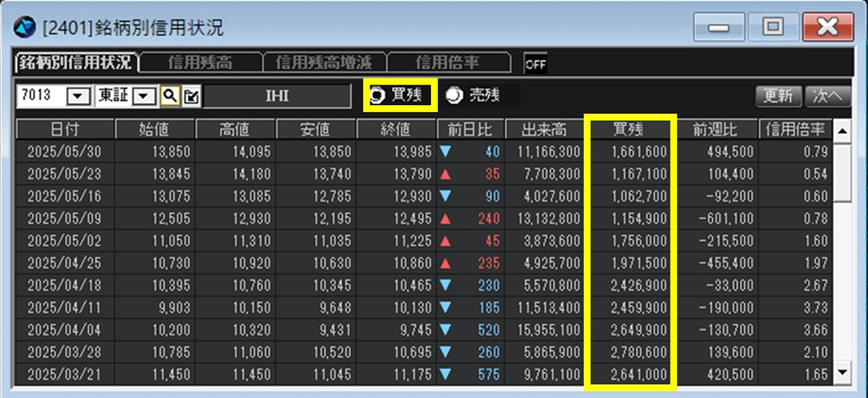Click volume value 15,955,100
Screen dimensions: 868x398
point(550,329)
